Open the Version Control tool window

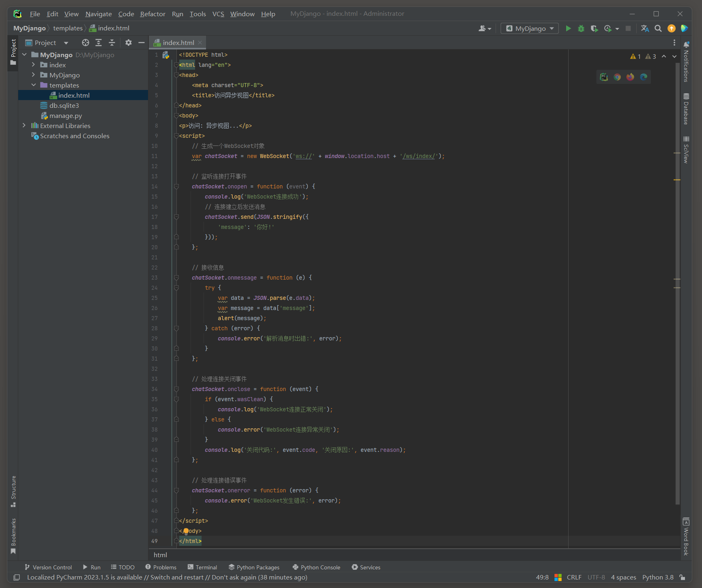[48, 567]
